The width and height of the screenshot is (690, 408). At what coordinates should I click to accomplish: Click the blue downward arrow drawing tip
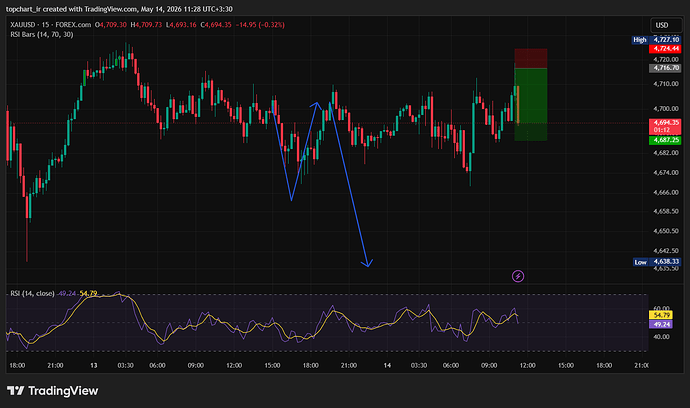coord(367,263)
